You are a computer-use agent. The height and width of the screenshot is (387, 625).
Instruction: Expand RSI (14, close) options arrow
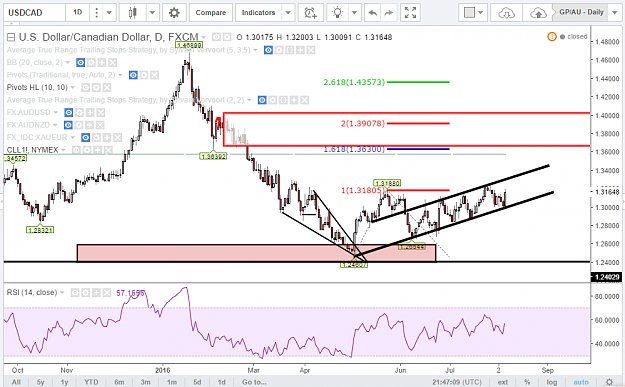point(62,293)
